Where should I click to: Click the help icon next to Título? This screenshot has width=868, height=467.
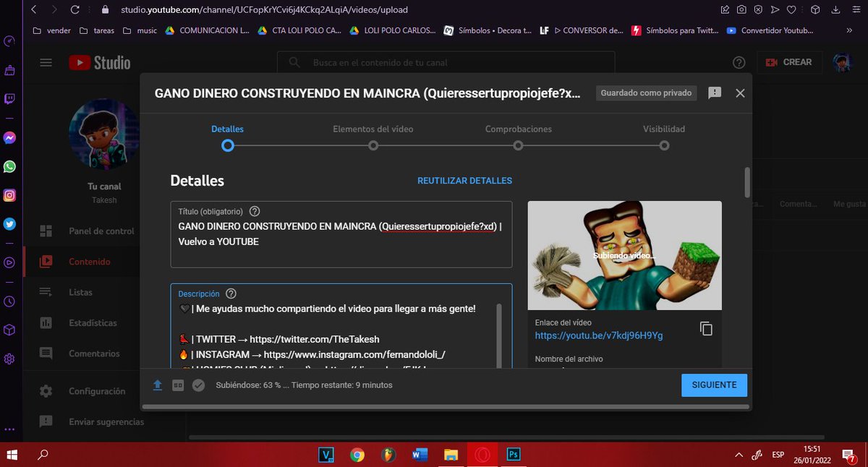click(x=255, y=212)
